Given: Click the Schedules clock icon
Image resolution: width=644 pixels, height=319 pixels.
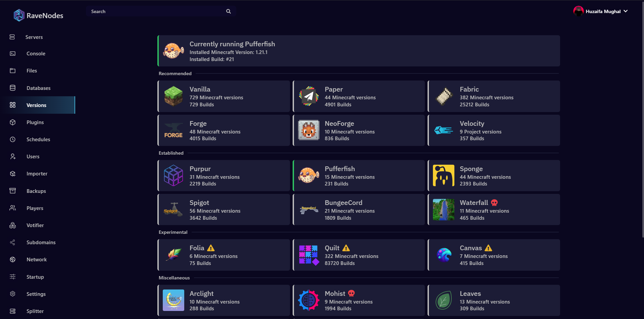Looking at the screenshot, I should coord(13,140).
